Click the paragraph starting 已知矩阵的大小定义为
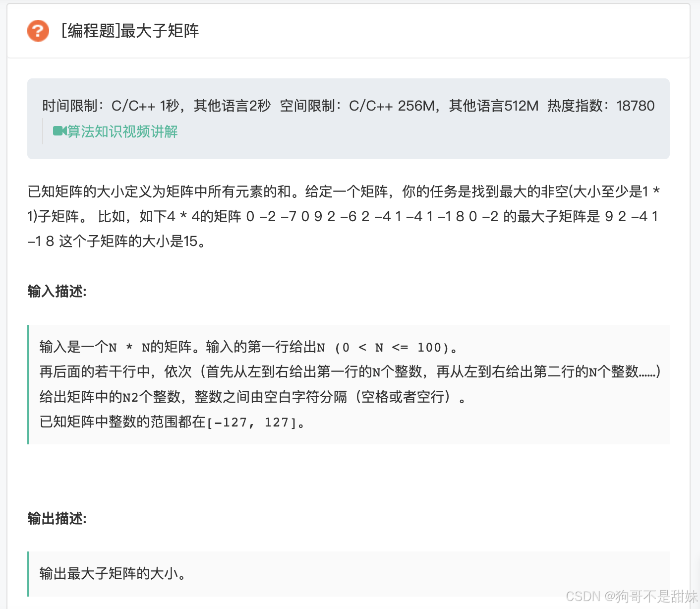700x609 pixels. (344, 216)
